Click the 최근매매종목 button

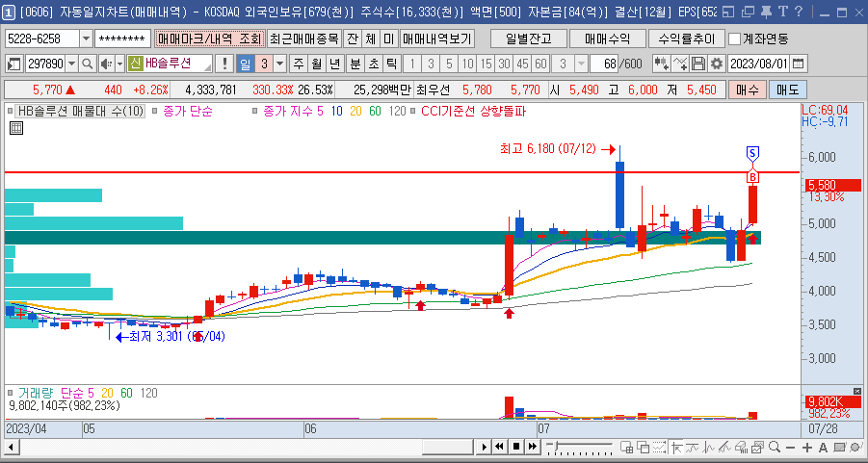(x=303, y=39)
